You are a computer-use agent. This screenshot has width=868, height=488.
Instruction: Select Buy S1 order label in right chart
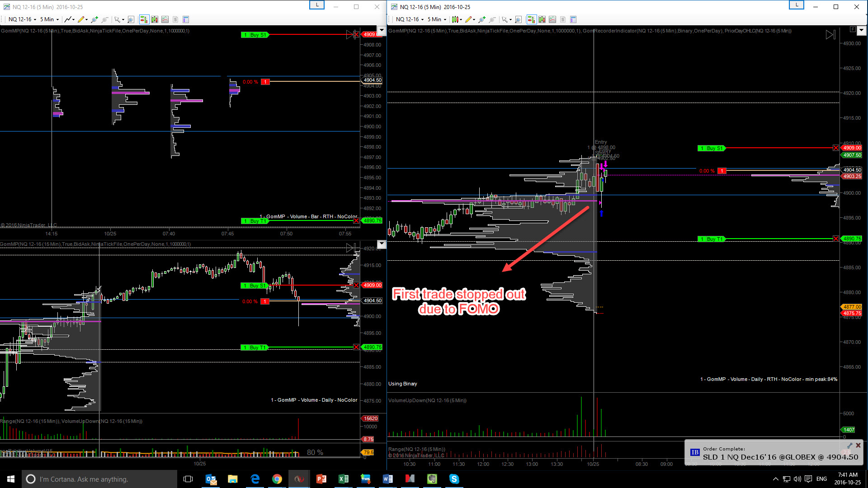(711, 148)
